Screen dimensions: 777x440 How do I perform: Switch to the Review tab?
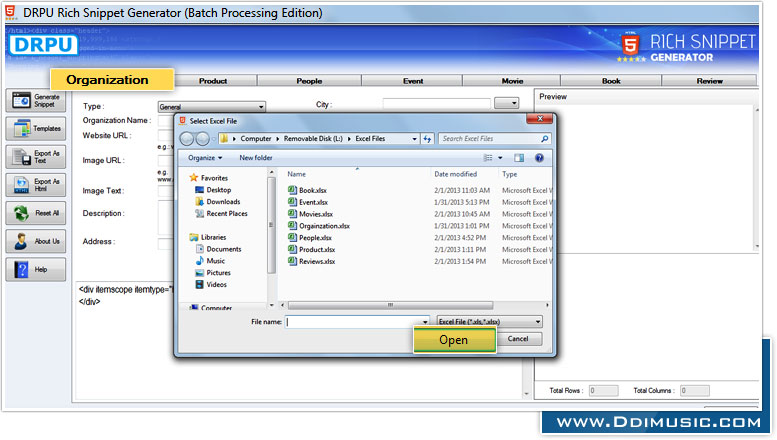tap(709, 81)
